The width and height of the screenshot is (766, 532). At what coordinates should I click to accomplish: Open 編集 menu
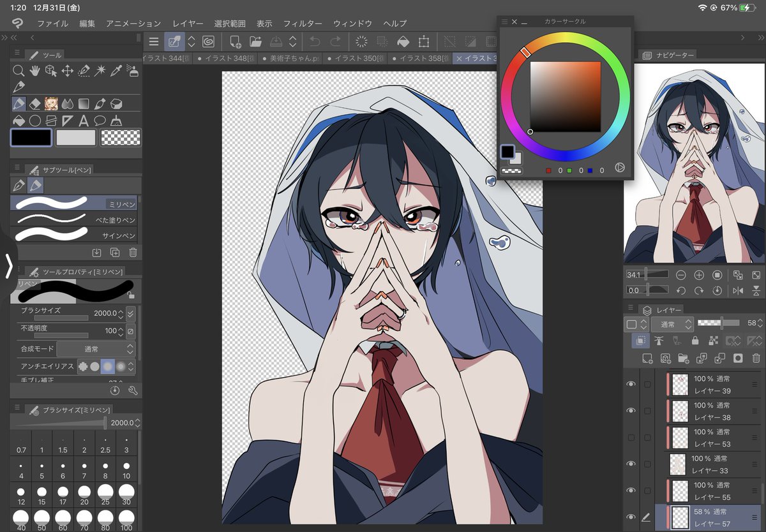[87, 24]
